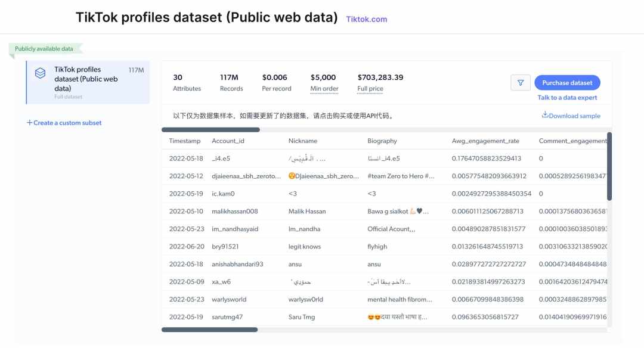This screenshot has width=644, height=348.
Task: Click engagement rate 0.005775482093663912
Action: coord(489,176)
